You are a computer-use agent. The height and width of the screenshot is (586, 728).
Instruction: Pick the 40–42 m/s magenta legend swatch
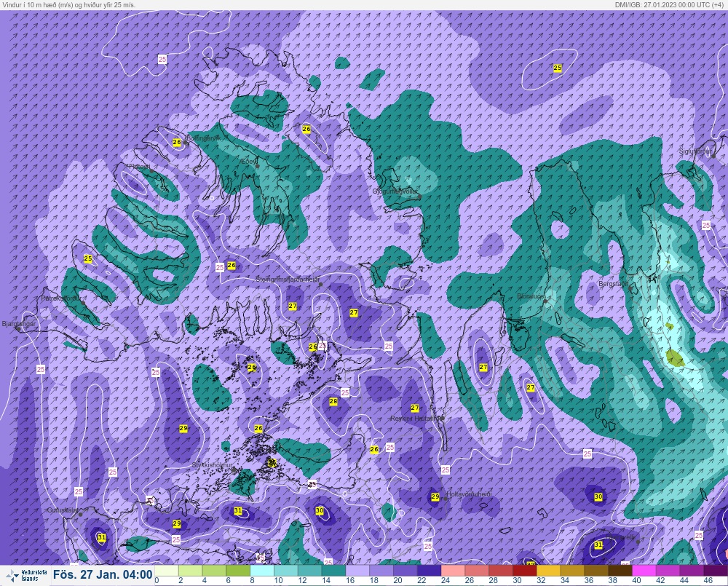[x=644, y=570]
